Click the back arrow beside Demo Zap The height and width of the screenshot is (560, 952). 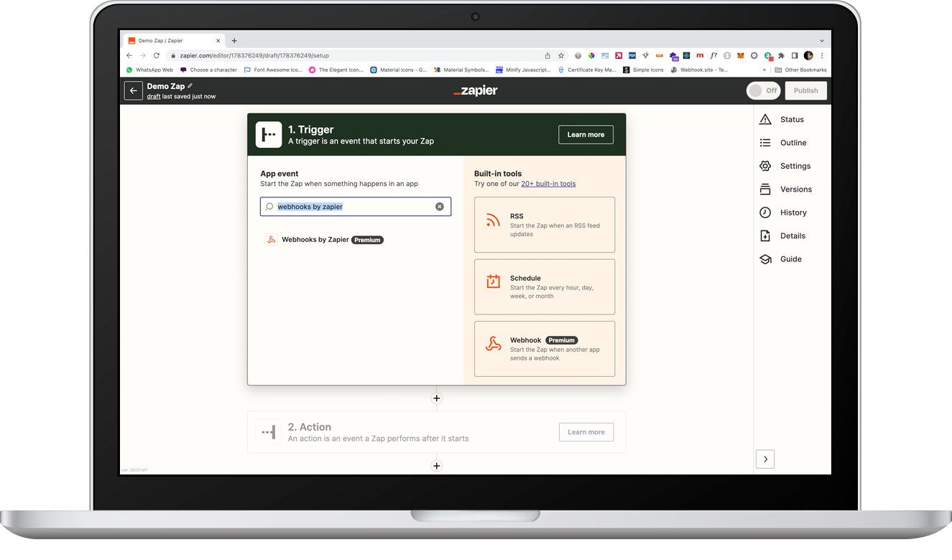[x=133, y=90]
